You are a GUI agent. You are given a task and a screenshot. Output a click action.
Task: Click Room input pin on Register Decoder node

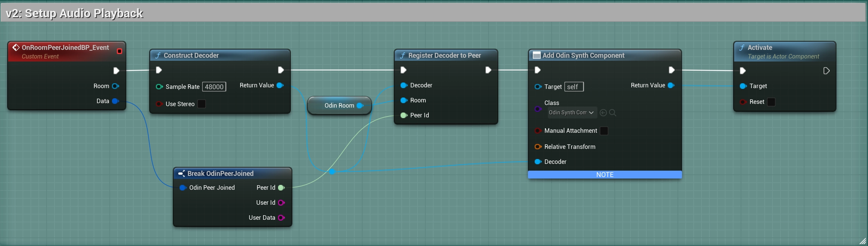(x=404, y=100)
